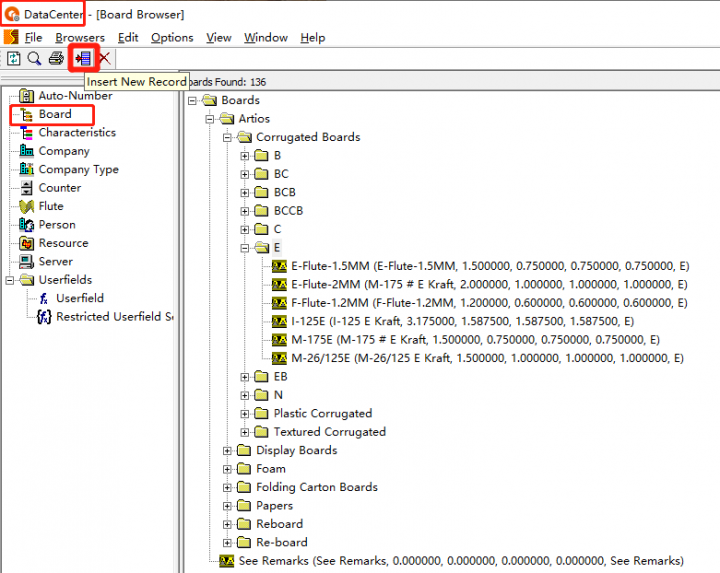Expand the BCCB folder node
The height and width of the screenshot is (573, 720).
pos(246,211)
